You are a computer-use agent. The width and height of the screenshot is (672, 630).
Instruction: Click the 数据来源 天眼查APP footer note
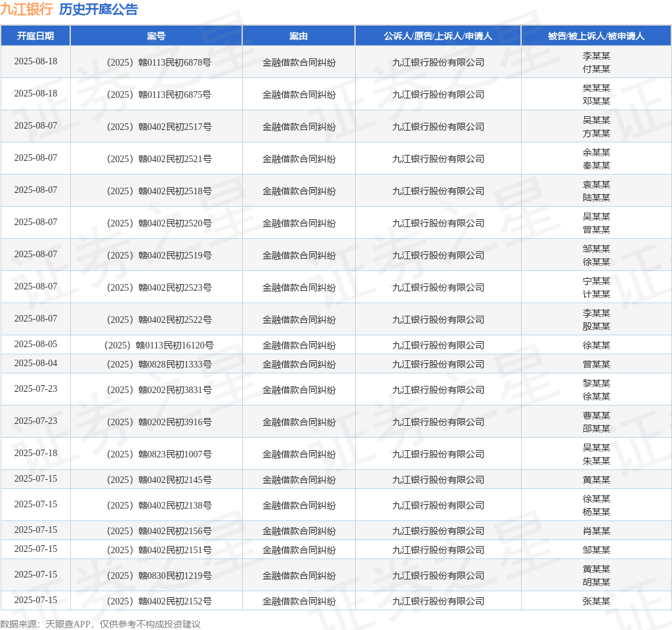100,624
